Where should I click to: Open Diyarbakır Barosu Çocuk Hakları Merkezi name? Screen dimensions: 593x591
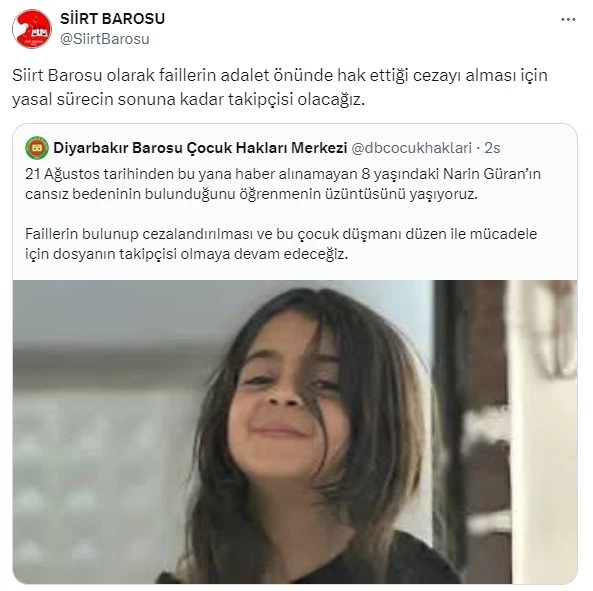coord(200,148)
